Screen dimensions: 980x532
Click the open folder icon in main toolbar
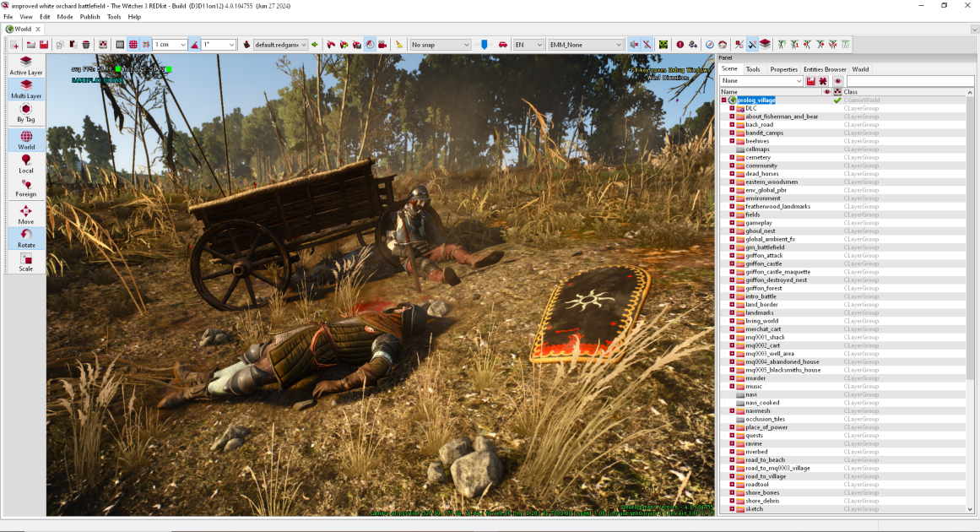(30, 45)
